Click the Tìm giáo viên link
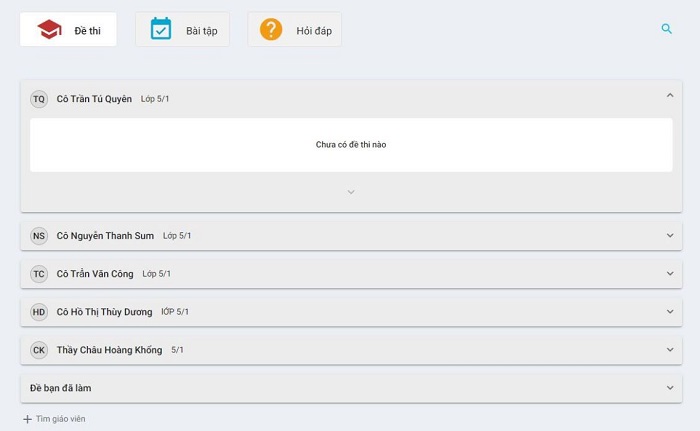This screenshot has width=700, height=431. tap(60, 419)
